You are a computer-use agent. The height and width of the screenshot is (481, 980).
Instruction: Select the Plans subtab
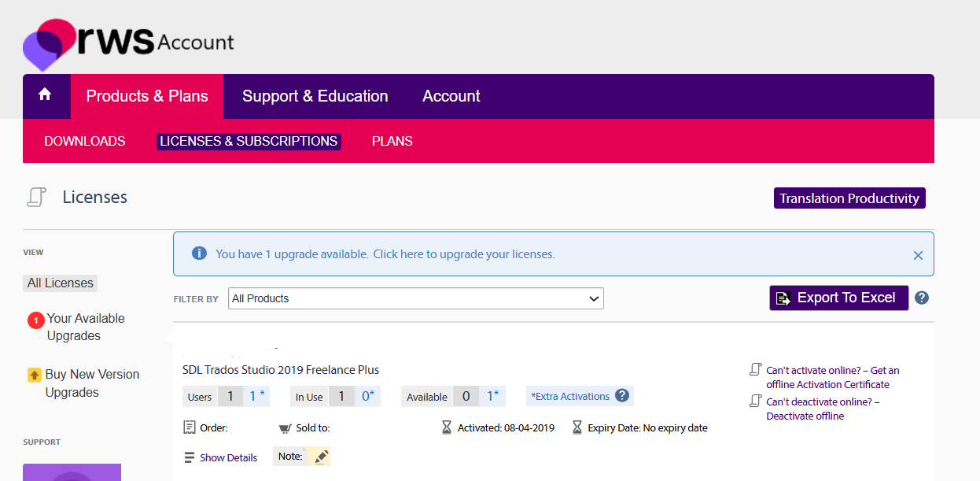[392, 141]
